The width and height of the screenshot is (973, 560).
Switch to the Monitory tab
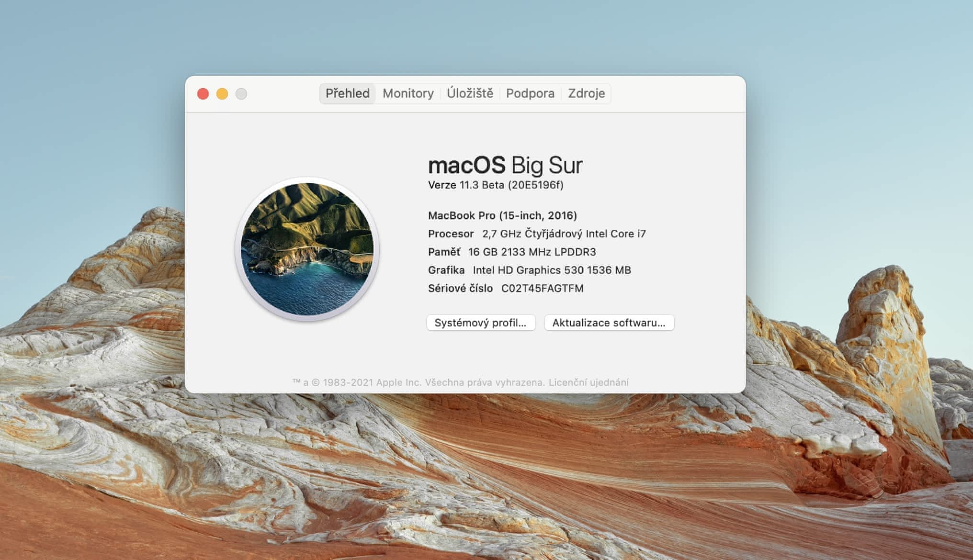point(408,93)
